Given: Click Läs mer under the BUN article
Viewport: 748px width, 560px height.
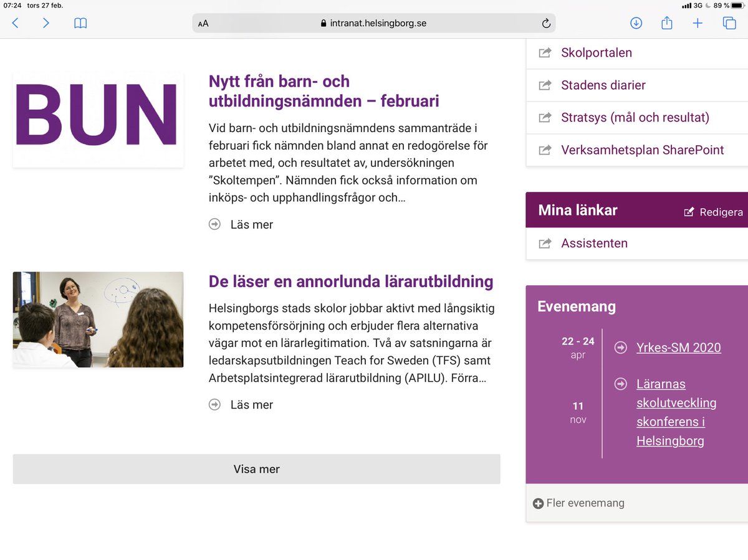Looking at the screenshot, I should coord(252,225).
